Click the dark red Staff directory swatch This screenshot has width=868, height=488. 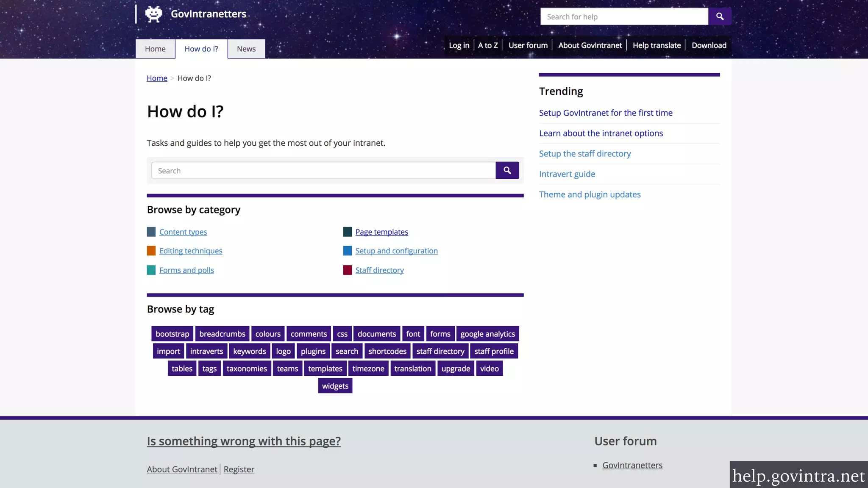click(348, 270)
